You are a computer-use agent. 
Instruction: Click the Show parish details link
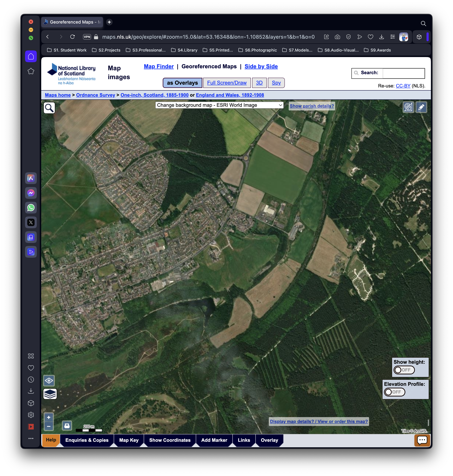312,106
